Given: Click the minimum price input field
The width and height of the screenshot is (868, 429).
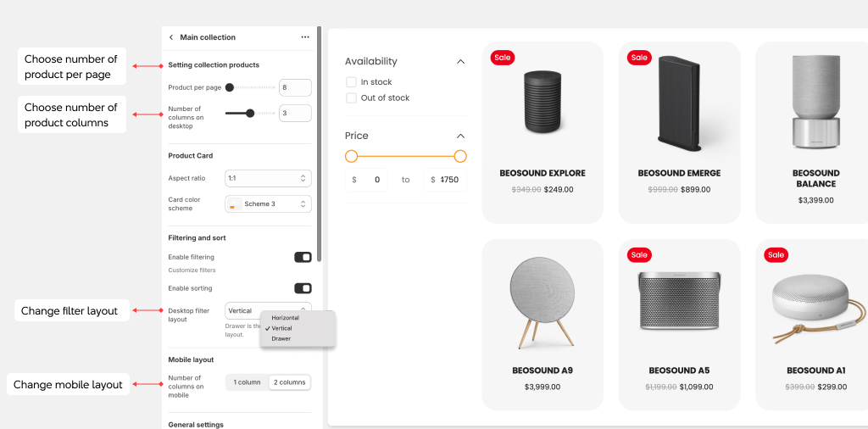Looking at the screenshot, I should coord(366,180).
